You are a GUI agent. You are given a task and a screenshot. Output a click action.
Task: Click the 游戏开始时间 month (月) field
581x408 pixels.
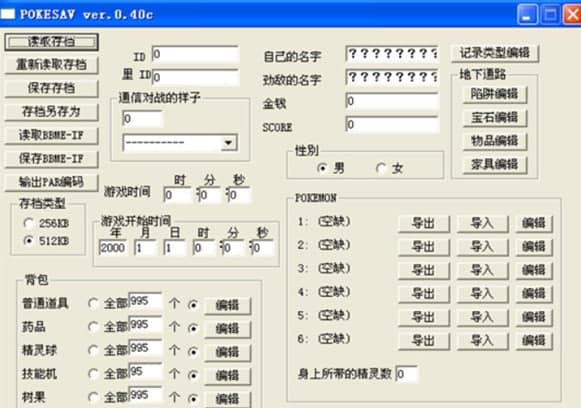145,248
